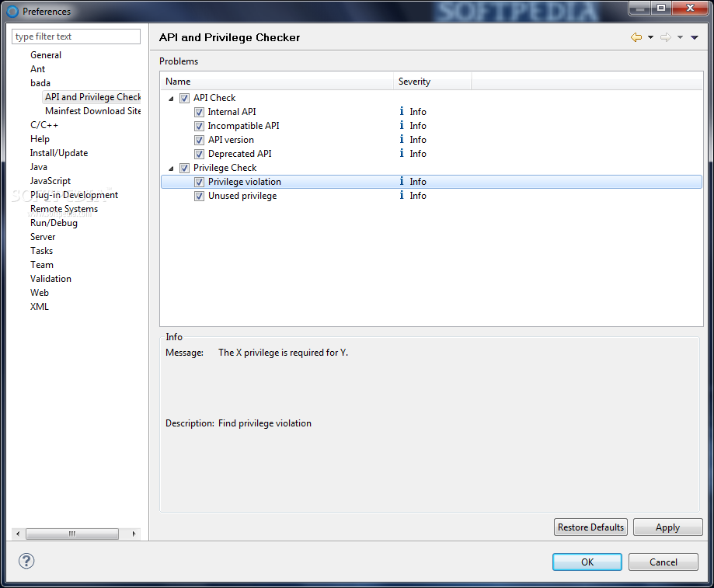
Task: Click the Cancel button
Action: 663,562
